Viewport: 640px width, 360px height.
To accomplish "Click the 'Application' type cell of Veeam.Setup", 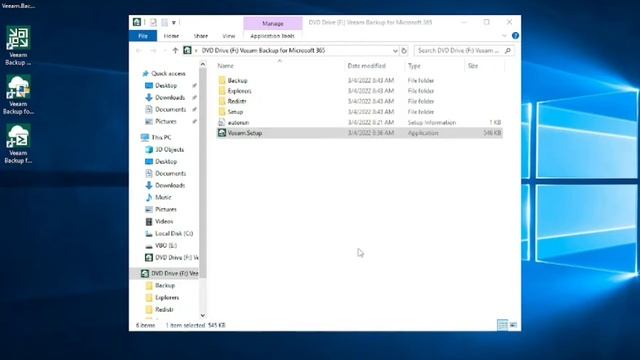I will pyautogui.click(x=423, y=133).
